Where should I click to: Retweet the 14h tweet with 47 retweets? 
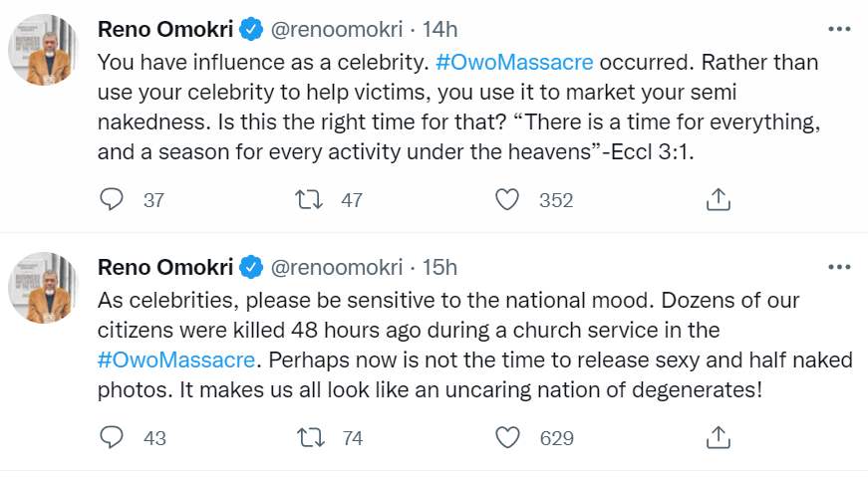309,200
